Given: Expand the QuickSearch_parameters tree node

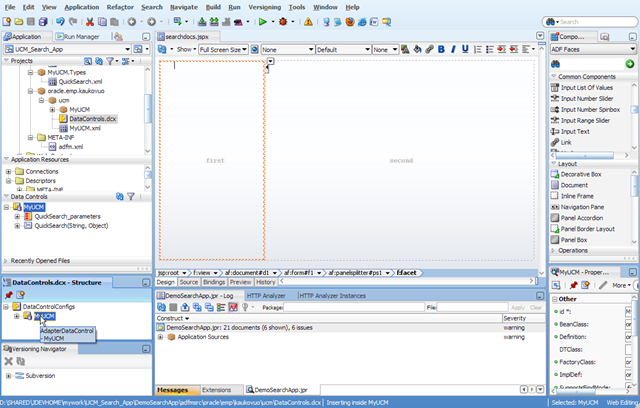Looking at the screenshot, I should [17, 217].
